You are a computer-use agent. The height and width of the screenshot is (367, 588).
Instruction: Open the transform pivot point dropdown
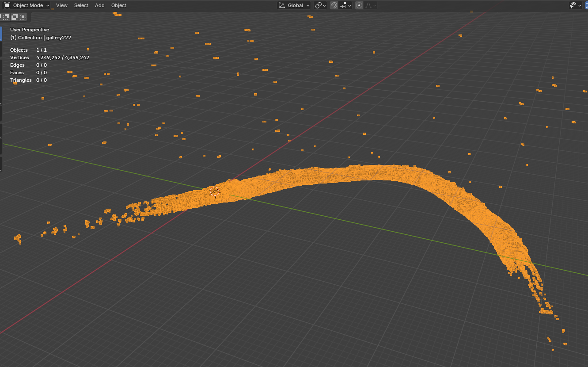320,5
